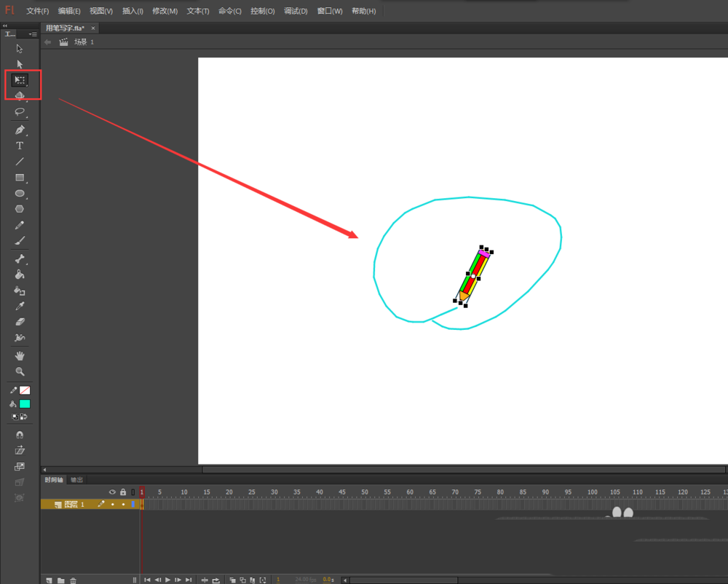Select the Bone tool
Image resolution: width=728 pixels, height=584 pixels.
point(20,259)
